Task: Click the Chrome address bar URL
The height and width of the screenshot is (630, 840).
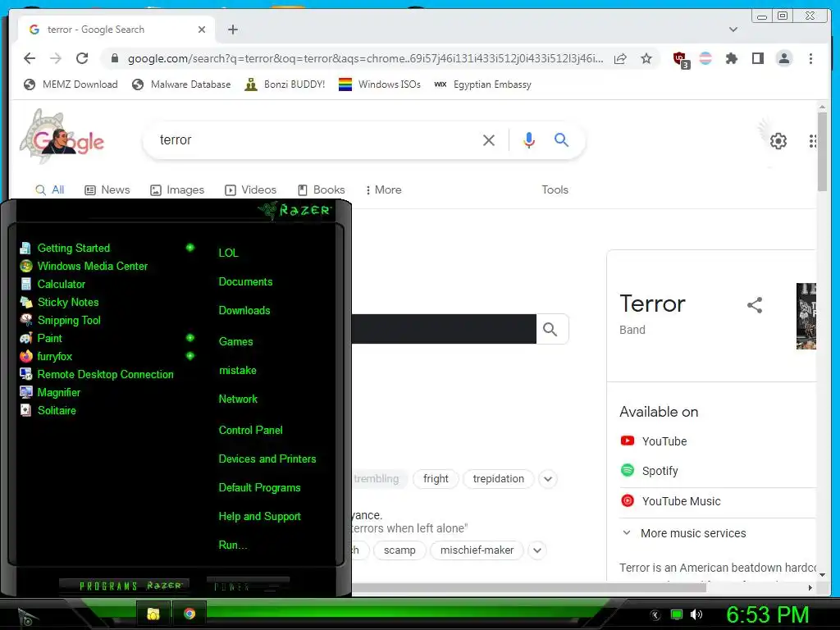Action: pos(365,58)
